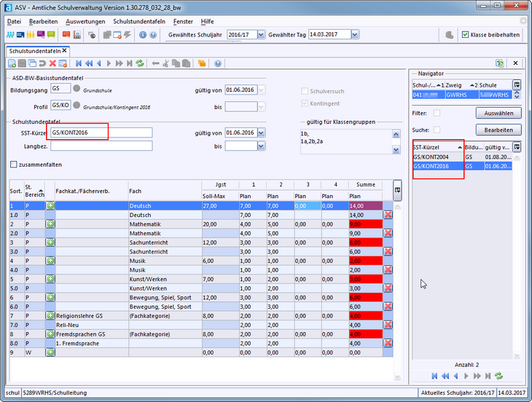The height and width of the screenshot is (402, 532).
Task: Click the scissors cut icon
Action: point(166,64)
